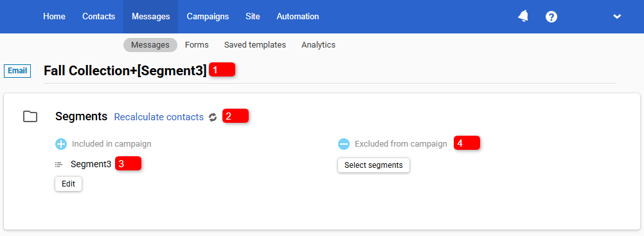Image resolution: width=644 pixels, height=236 pixels.
Task: Click the Segments folder icon
Action: coord(30,117)
